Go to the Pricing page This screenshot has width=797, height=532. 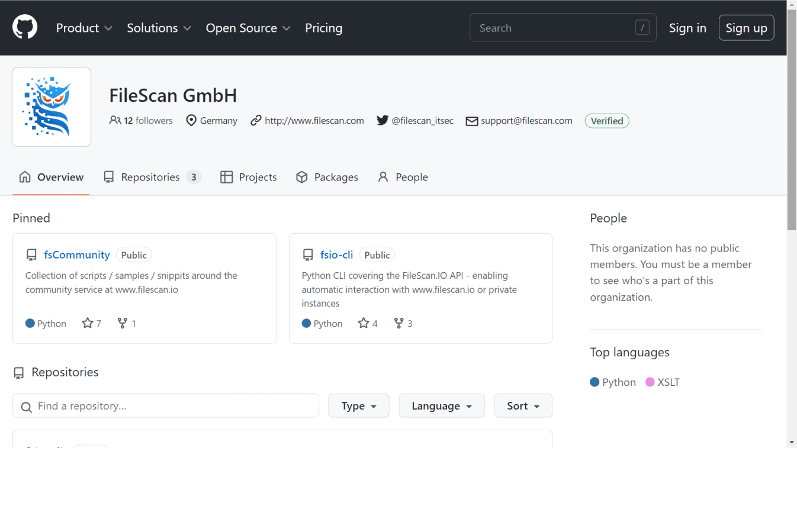click(323, 28)
